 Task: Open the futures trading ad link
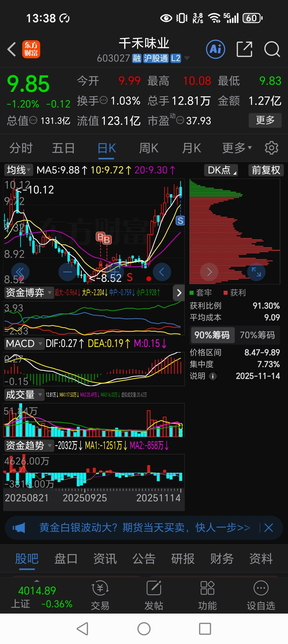145,528
